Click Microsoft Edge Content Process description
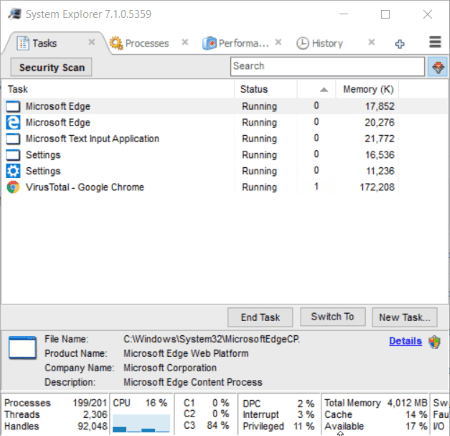450x436 pixels. point(193,382)
